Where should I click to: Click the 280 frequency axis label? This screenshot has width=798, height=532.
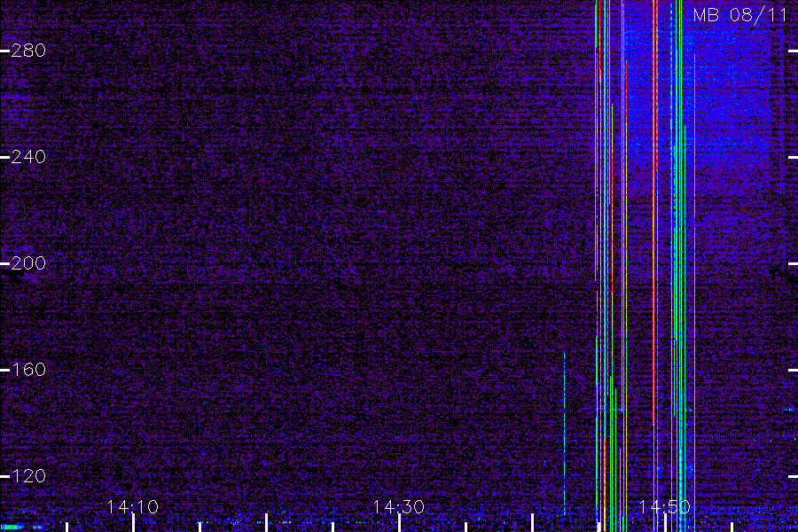pyautogui.click(x=28, y=51)
